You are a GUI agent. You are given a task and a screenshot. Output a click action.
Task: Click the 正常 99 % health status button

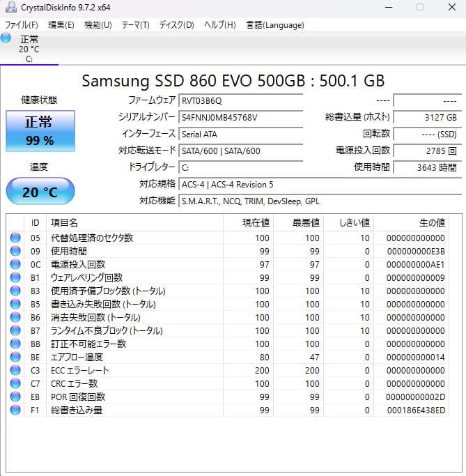point(40,131)
